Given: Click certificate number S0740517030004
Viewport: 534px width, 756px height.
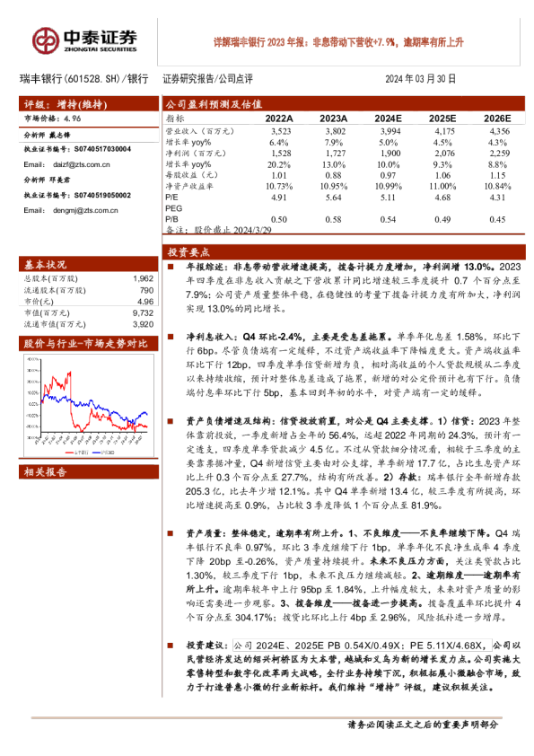Looking at the screenshot, I should pos(102,149).
